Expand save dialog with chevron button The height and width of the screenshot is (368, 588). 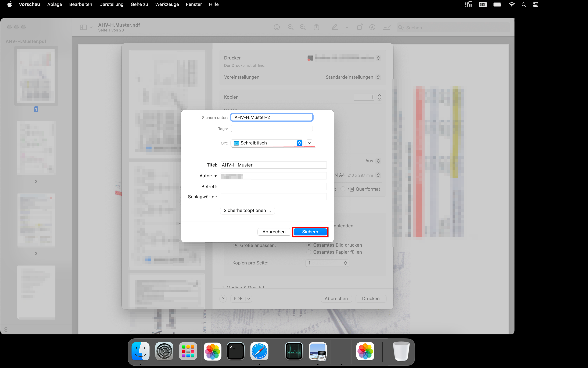309,143
